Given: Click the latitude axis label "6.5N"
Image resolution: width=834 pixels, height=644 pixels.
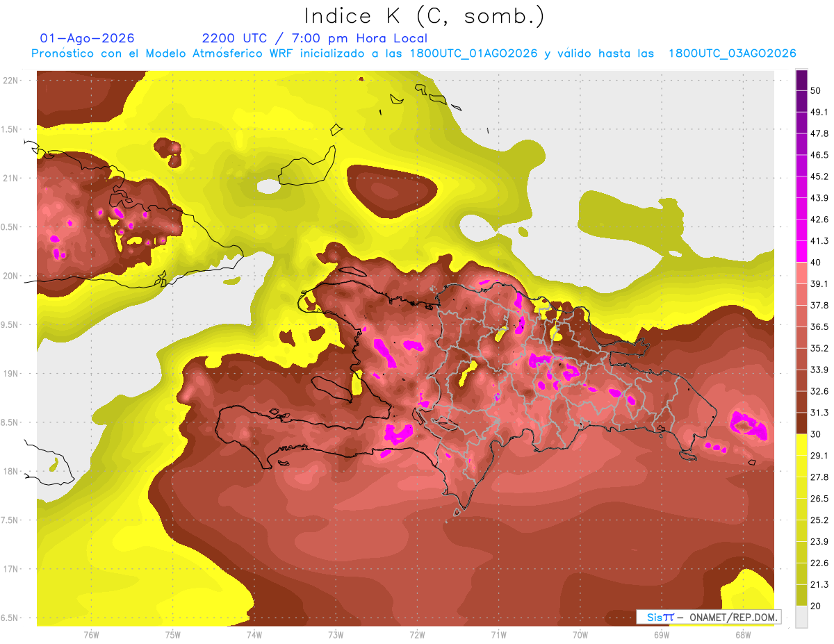Looking at the screenshot, I should click(x=10, y=618).
